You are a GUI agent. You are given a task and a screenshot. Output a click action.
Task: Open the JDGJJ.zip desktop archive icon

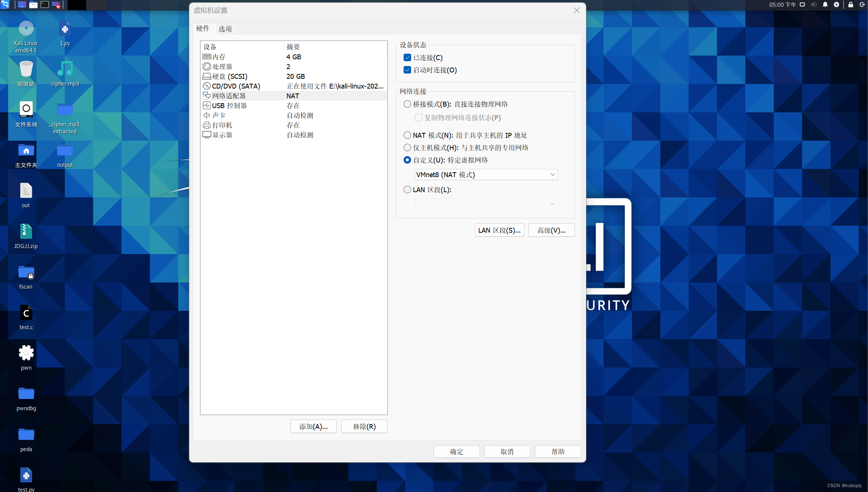tap(26, 232)
